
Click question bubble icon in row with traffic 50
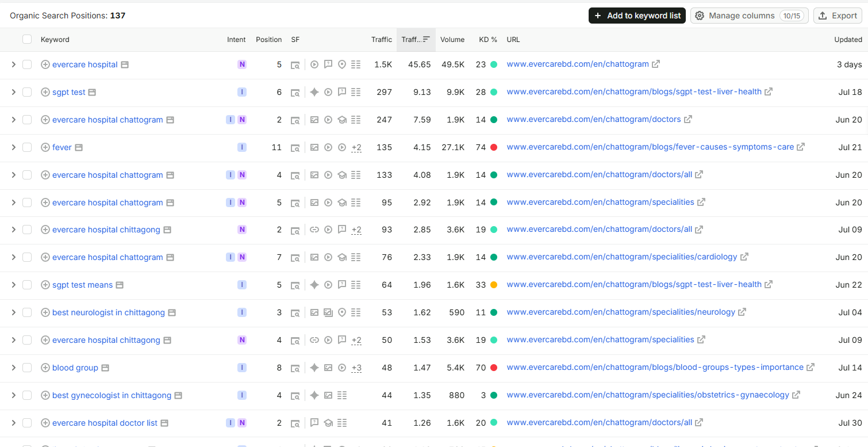(x=342, y=340)
